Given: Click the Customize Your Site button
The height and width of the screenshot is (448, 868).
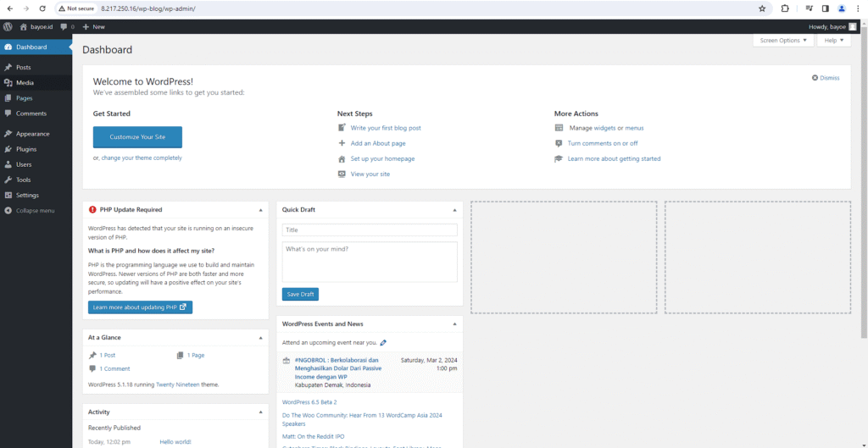Looking at the screenshot, I should click(x=137, y=137).
